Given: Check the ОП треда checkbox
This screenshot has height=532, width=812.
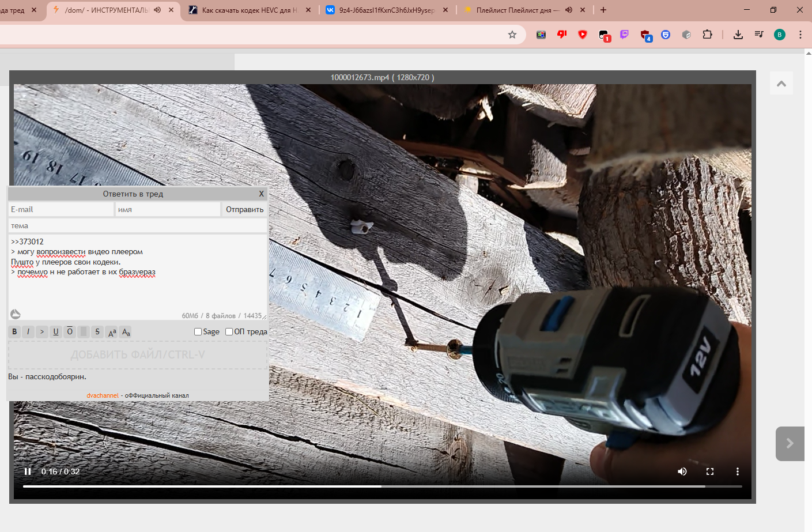Looking at the screenshot, I should [229, 331].
